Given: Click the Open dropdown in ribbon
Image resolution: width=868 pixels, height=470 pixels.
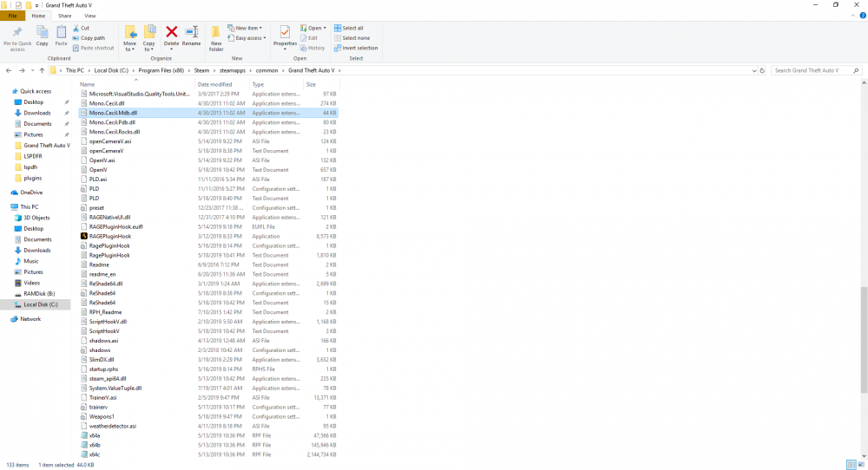Looking at the screenshot, I should pyautogui.click(x=312, y=28).
